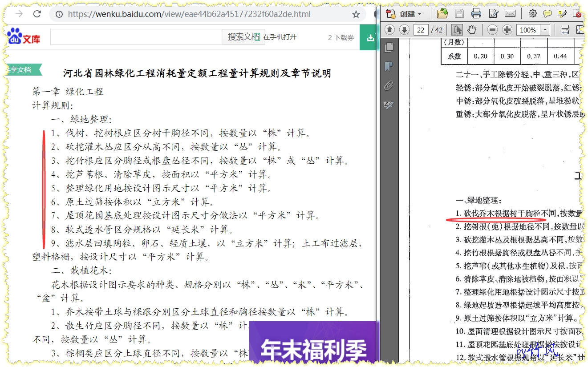The width and height of the screenshot is (588, 367).
Task: Zoom in with the plus button
Action: point(507,30)
